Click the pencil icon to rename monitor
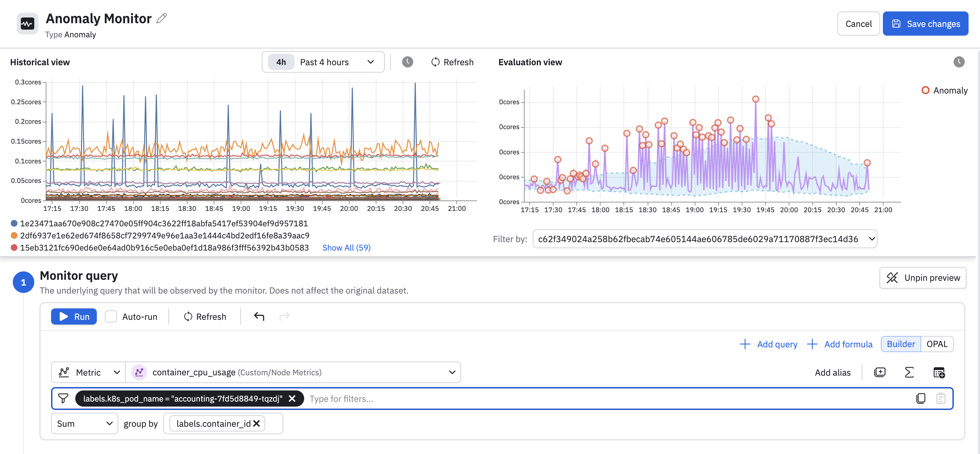This screenshot has width=980, height=454. 162,18
